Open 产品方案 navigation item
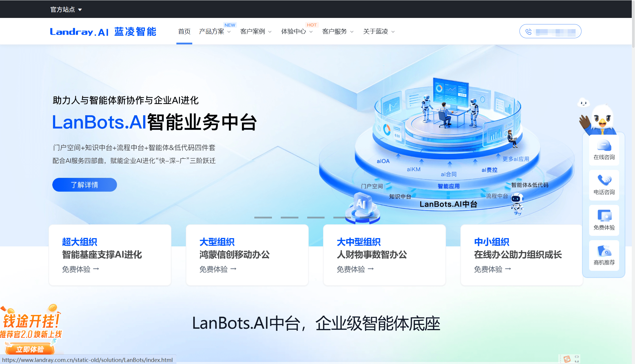 point(212,31)
